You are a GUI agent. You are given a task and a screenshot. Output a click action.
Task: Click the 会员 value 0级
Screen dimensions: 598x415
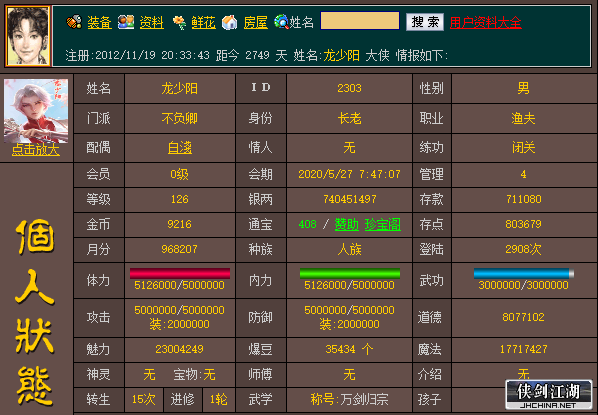pos(180,175)
